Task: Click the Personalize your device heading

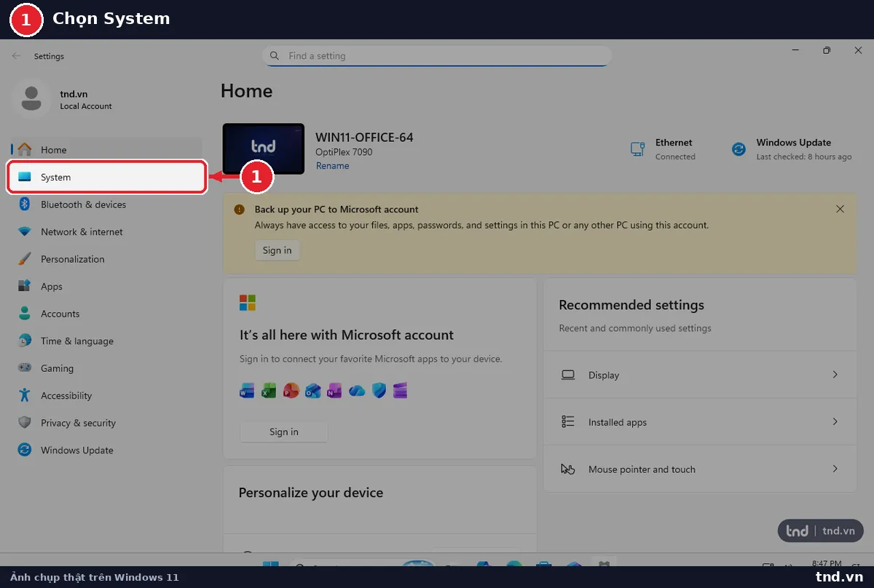Action: click(311, 493)
